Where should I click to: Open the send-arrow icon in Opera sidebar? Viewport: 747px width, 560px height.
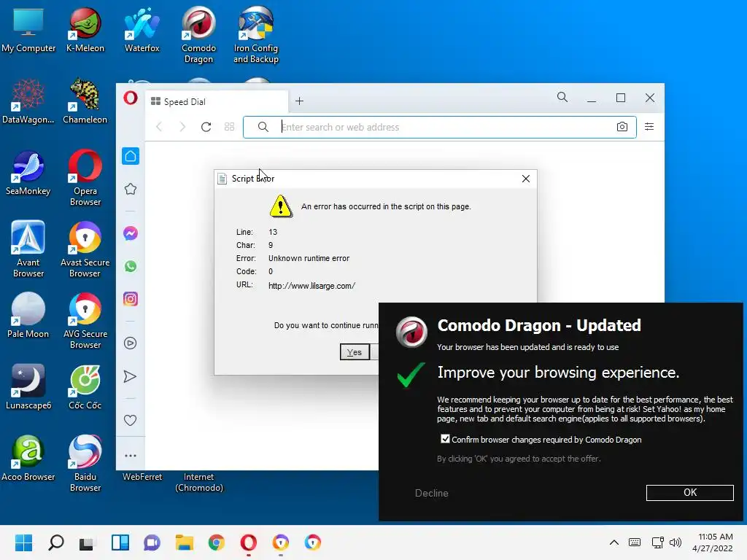click(x=131, y=377)
